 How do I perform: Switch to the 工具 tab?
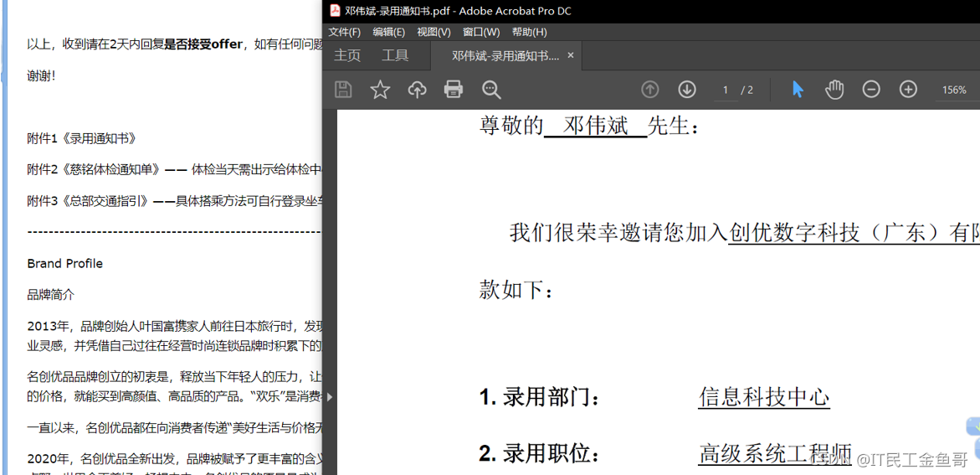tap(395, 55)
